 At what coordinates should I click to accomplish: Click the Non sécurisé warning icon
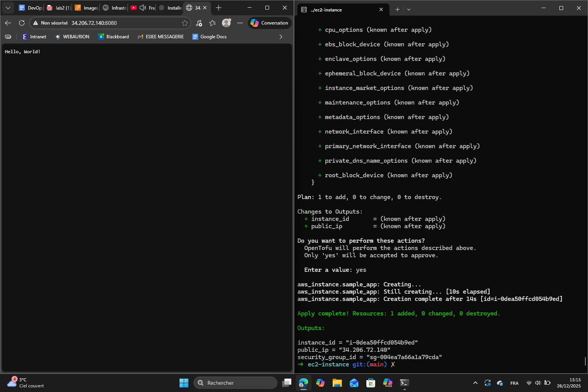pyautogui.click(x=36, y=23)
